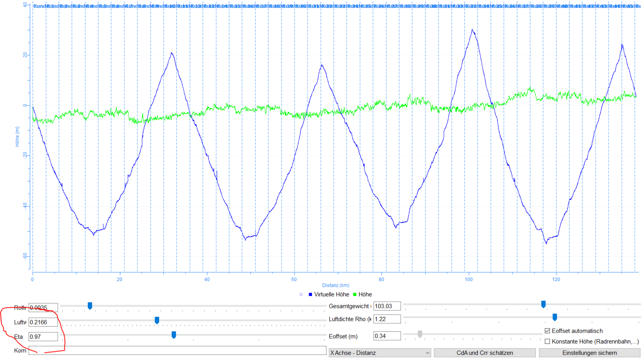
Task: Click the green Höhe legend swatch
Action: pyautogui.click(x=355, y=294)
